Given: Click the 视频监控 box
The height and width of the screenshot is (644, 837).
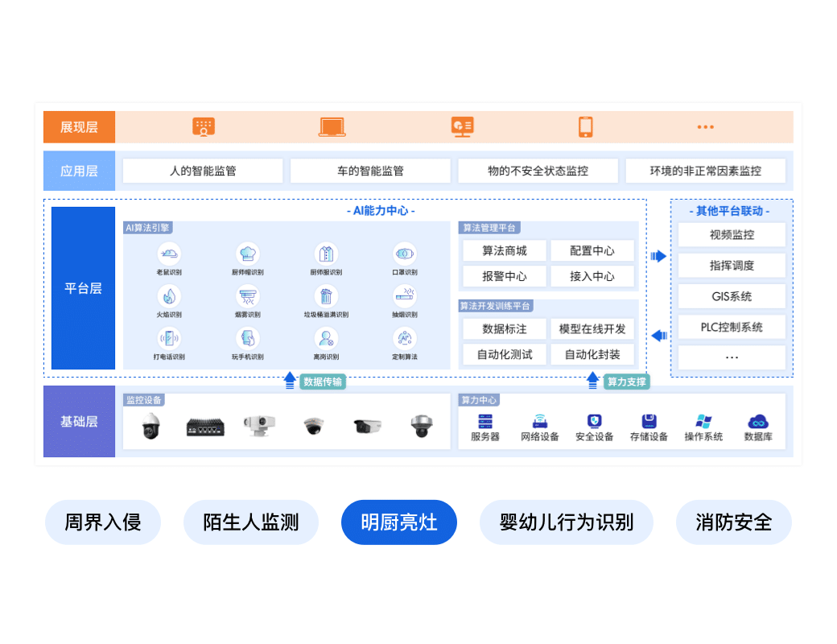Looking at the screenshot, I should (x=732, y=235).
